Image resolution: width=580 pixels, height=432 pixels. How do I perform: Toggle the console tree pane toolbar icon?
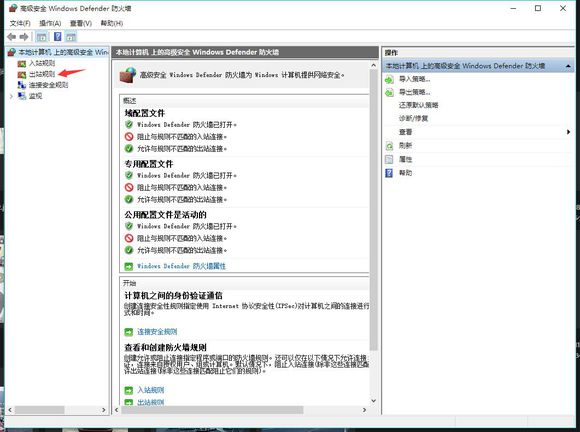[x=41, y=37]
